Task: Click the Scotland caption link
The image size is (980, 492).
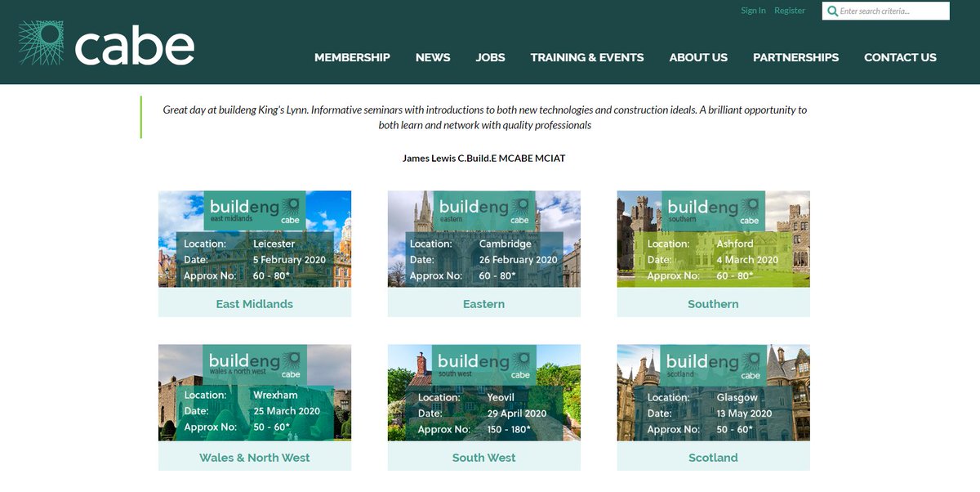Action: (714, 458)
